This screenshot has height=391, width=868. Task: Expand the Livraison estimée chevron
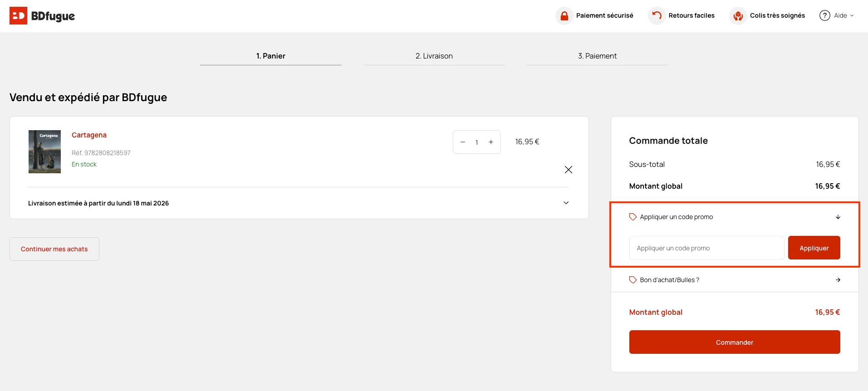click(566, 203)
